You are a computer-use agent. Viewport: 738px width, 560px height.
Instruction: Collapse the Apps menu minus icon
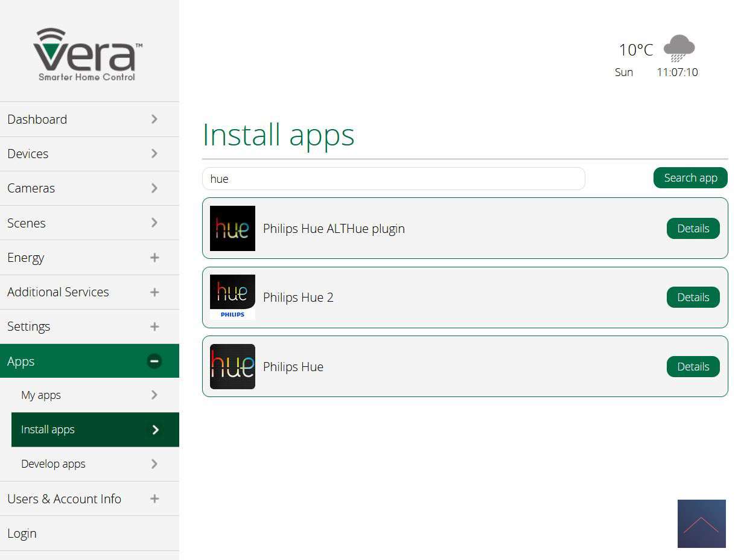tap(154, 361)
